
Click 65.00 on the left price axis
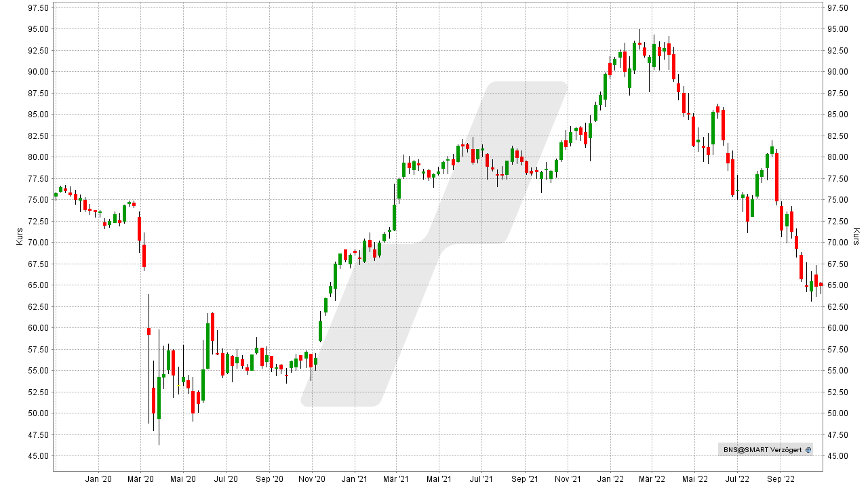38,285
